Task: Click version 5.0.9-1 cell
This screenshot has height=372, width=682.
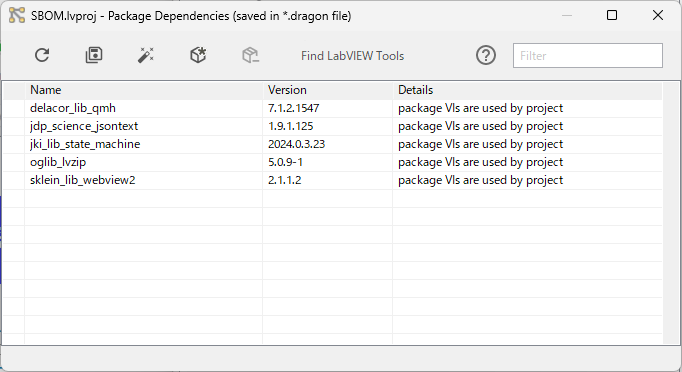Action: coord(328,162)
